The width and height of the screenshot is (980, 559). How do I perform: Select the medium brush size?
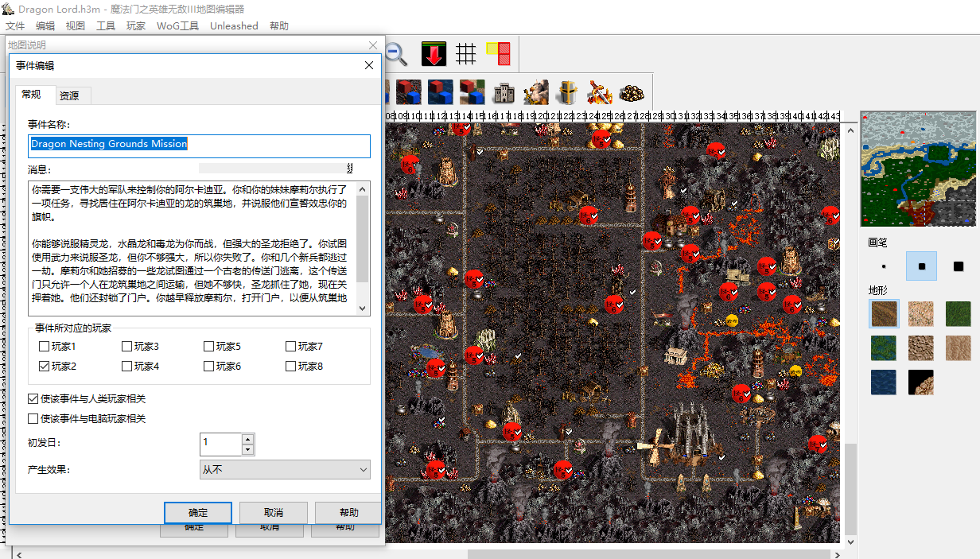pos(921,266)
